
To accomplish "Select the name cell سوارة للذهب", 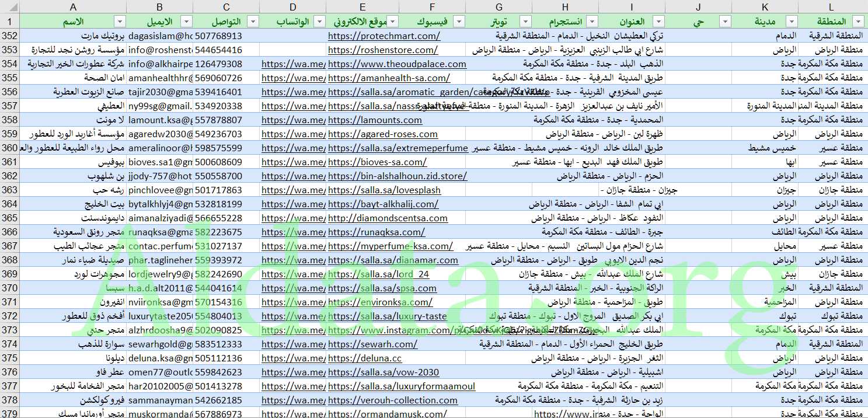I will click(x=73, y=344).
